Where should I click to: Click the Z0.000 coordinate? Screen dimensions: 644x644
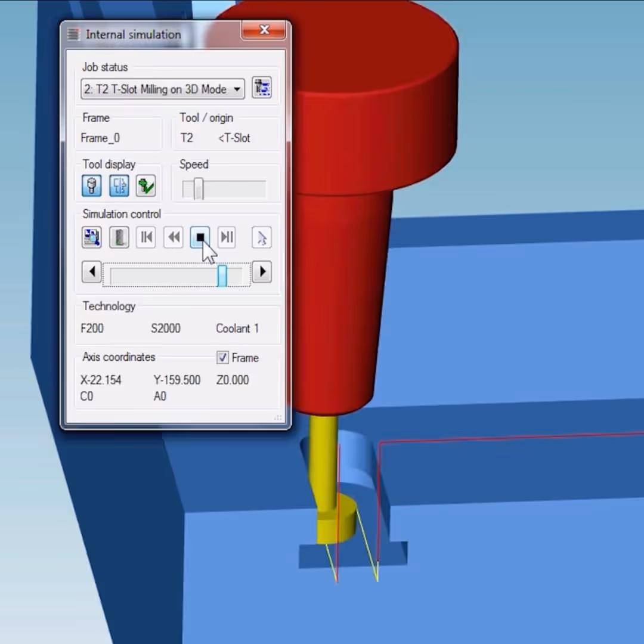(233, 380)
